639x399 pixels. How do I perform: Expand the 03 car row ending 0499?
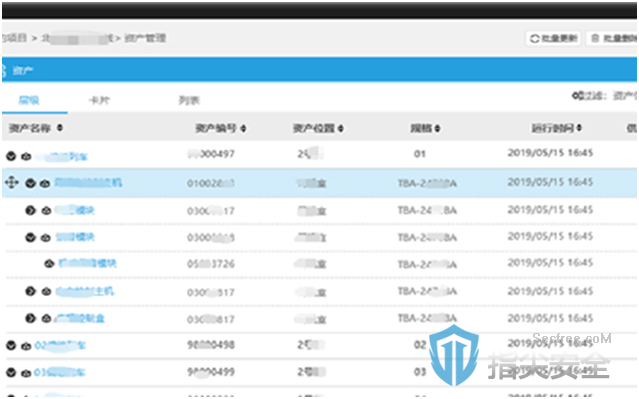click(11, 373)
